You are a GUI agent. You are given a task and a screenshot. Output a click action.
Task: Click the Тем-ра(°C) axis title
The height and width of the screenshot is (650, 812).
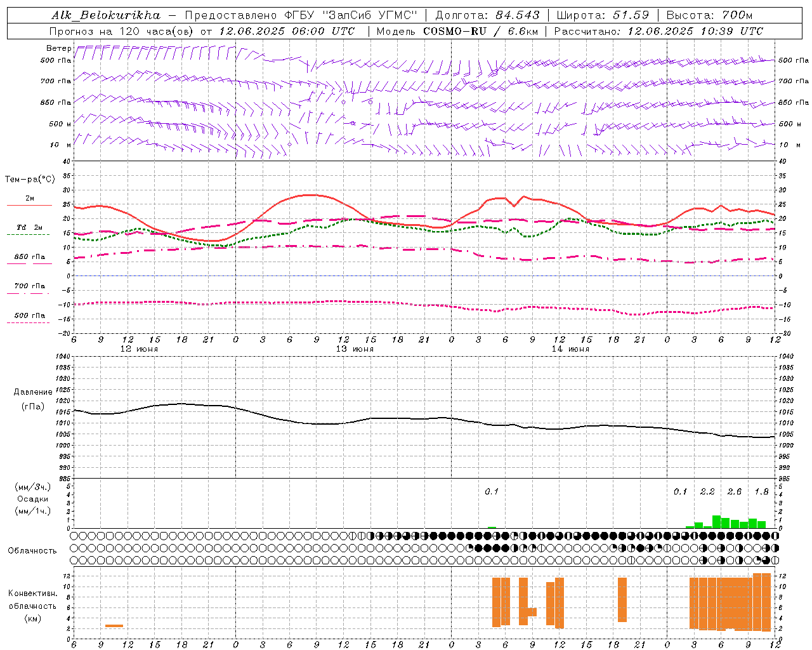[30, 180]
